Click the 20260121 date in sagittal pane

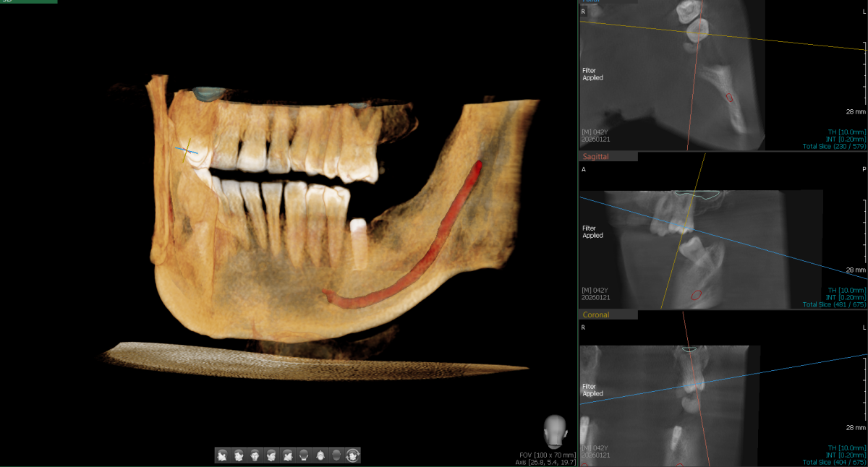[596, 298]
